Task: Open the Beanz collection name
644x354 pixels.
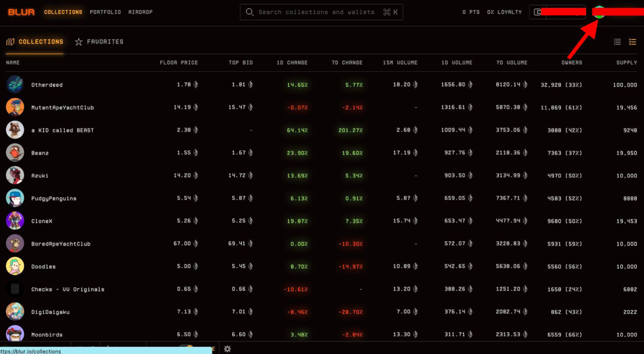Action: (40, 153)
